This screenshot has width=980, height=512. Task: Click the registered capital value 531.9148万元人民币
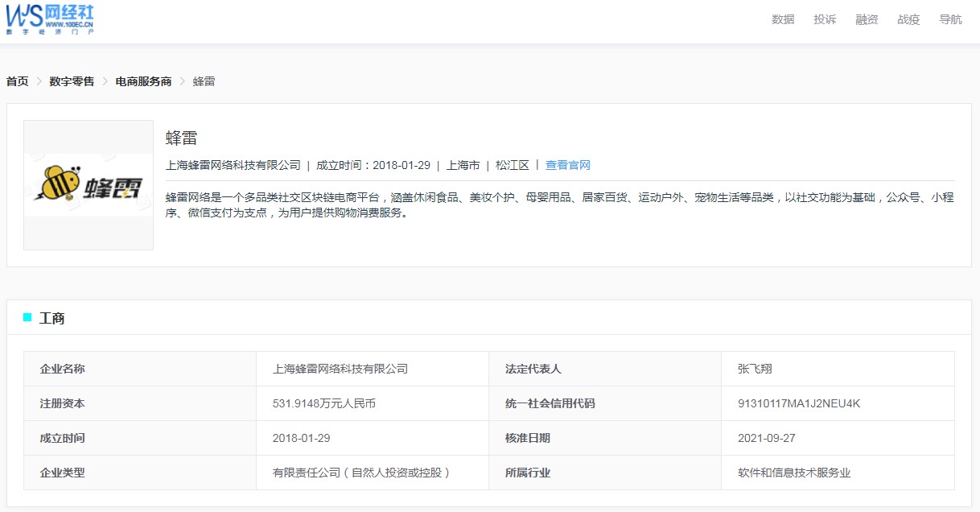[324, 403]
